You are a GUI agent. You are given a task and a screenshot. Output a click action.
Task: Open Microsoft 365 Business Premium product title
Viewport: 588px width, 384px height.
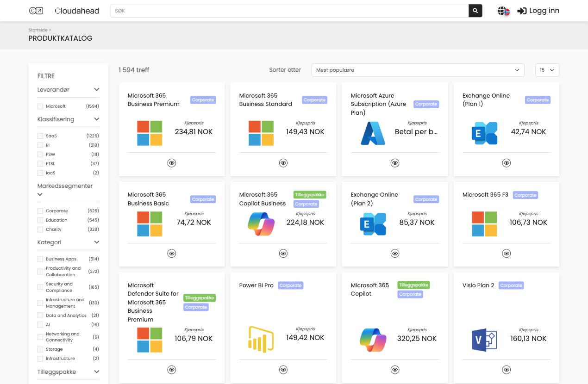click(x=154, y=100)
